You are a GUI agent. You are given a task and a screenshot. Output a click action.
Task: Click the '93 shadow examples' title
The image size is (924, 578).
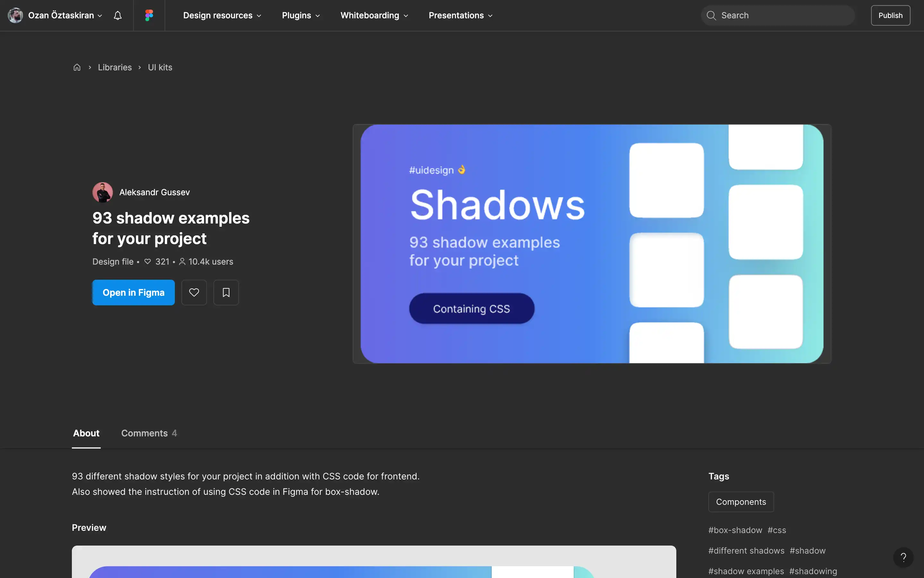(171, 228)
